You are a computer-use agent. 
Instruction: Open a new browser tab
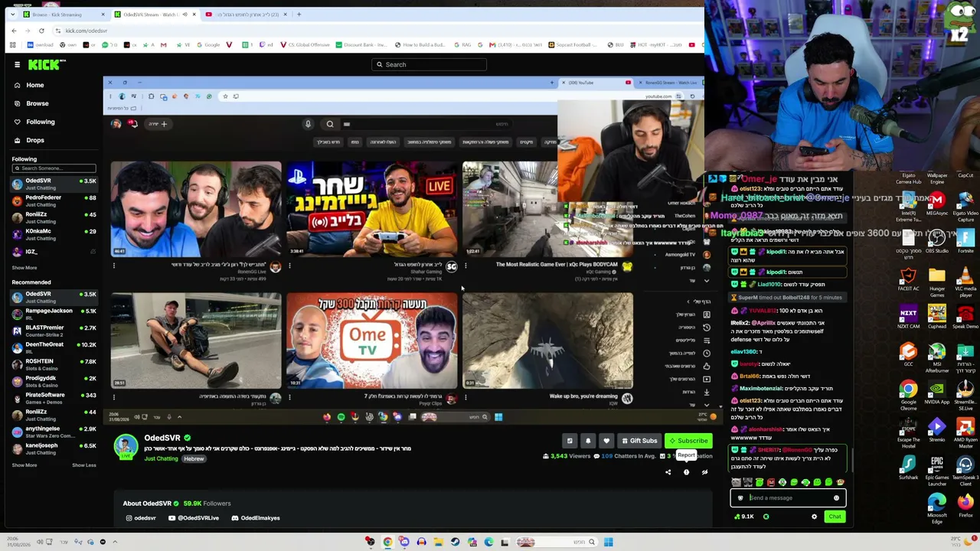pyautogui.click(x=299, y=15)
